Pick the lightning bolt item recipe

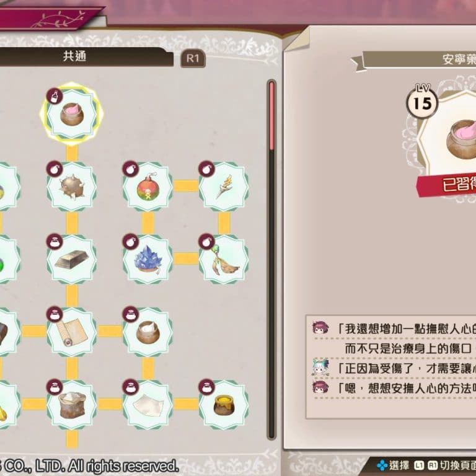point(224,187)
